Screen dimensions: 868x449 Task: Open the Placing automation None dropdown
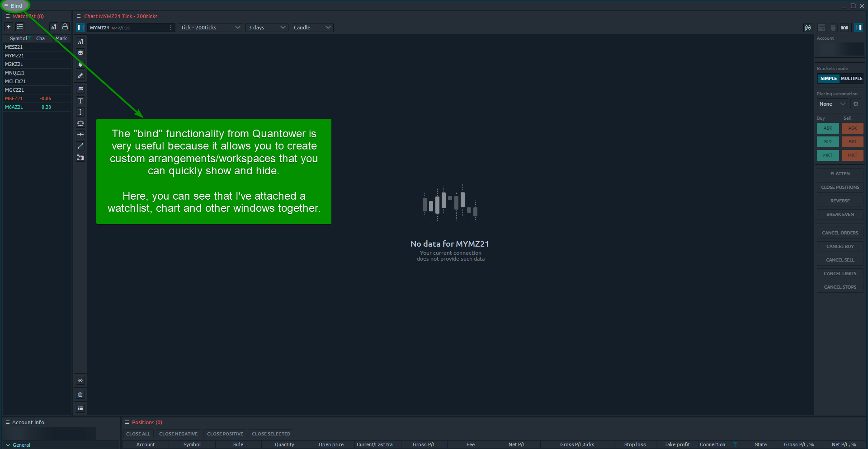(832, 104)
